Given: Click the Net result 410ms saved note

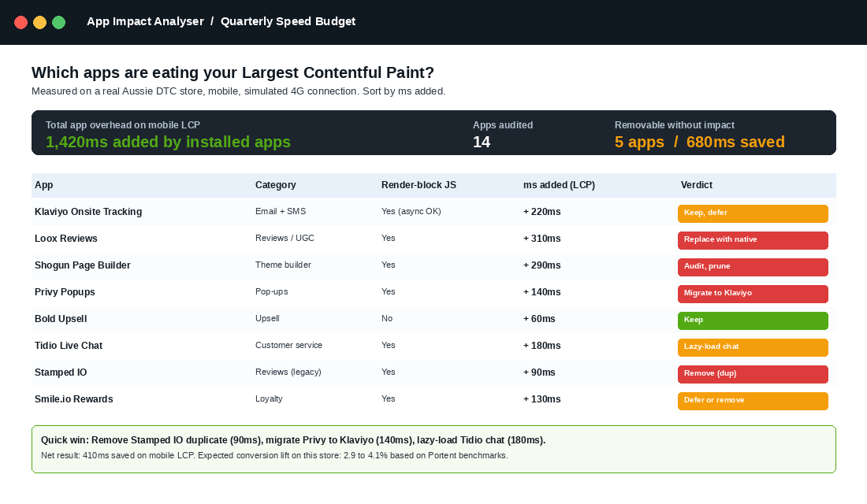Looking at the screenshot, I should point(274,456).
